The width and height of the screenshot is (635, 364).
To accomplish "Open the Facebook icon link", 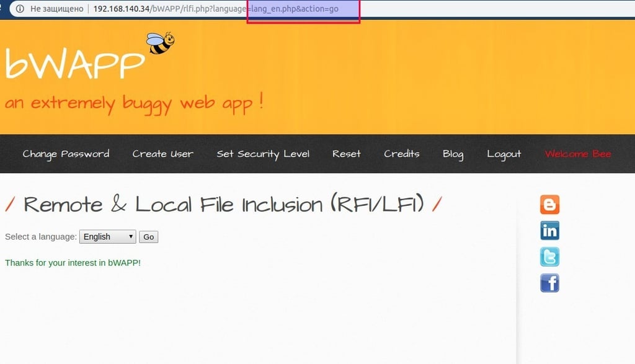I will [x=549, y=283].
